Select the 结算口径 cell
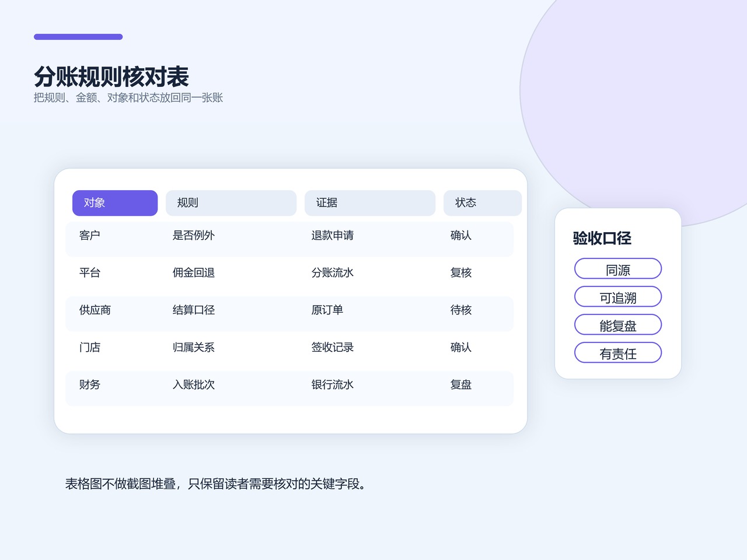This screenshot has height=560, width=747. [194, 310]
